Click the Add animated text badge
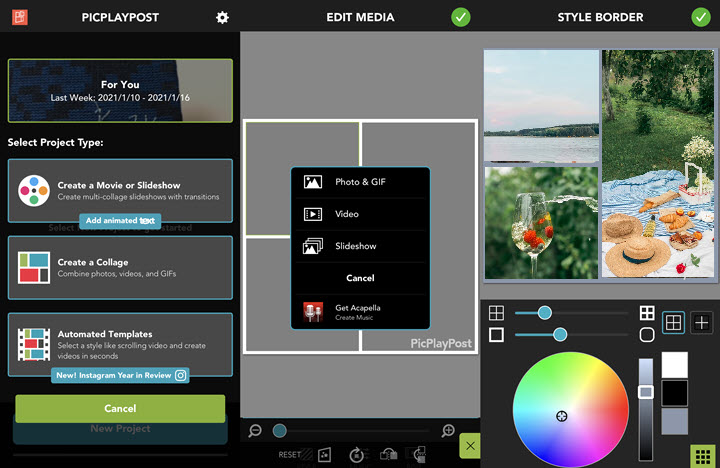 pos(120,220)
